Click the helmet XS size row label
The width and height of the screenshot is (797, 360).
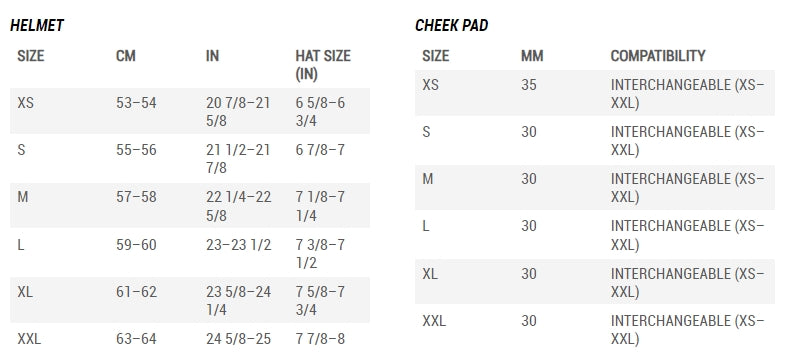(x=25, y=103)
